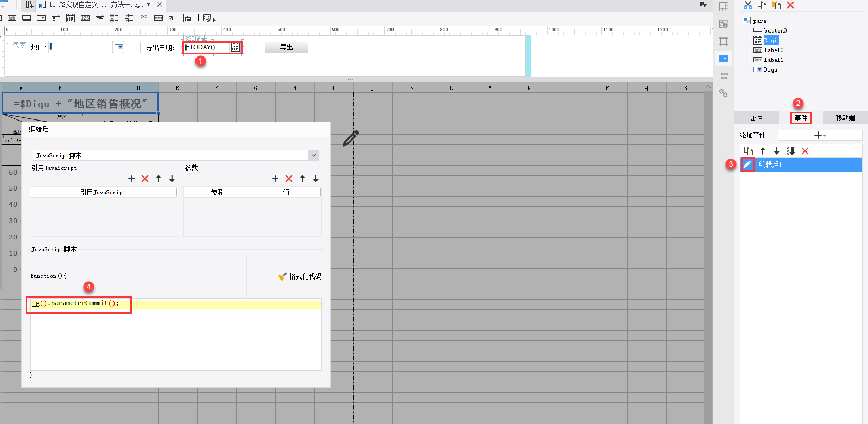
Task: Click the cut icon in widget tree panel
Action: 748,5
